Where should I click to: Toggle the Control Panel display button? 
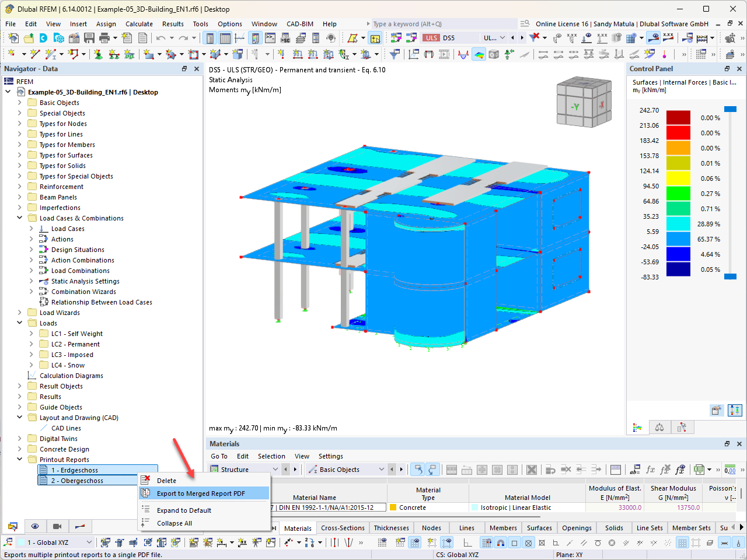point(255,38)
